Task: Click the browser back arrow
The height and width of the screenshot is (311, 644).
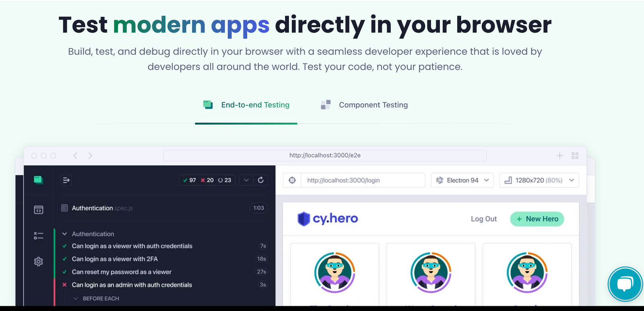Action: click(x=75, y=156)
